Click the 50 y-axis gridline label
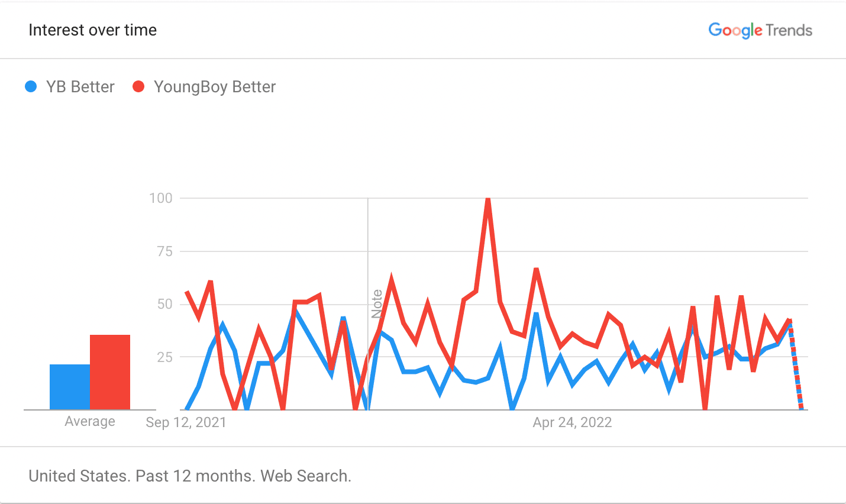This screenshot has width=846, height=504. tap(165, 304)
